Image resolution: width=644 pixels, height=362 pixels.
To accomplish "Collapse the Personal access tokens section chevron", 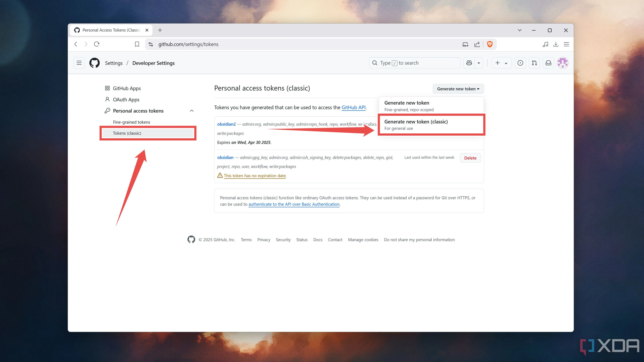I will pyautogui.click(x=192, y=111).
